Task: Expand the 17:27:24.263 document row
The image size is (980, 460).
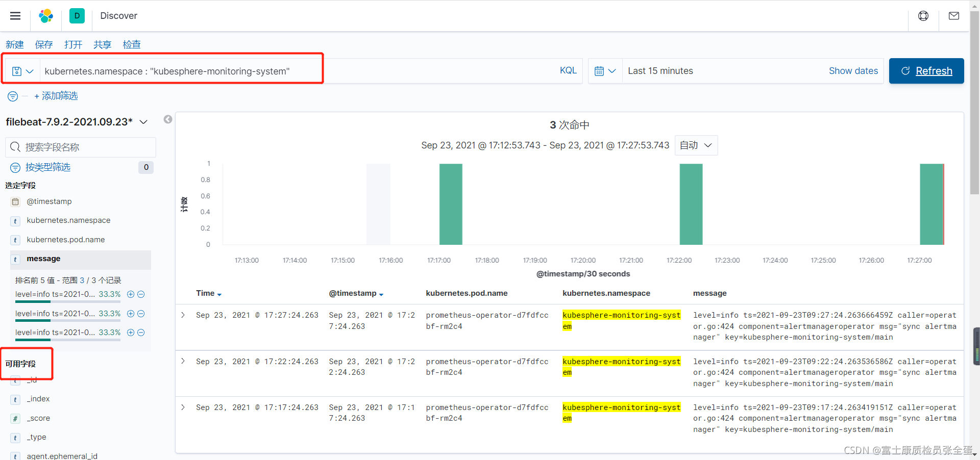Action: [x=183, y=315]
